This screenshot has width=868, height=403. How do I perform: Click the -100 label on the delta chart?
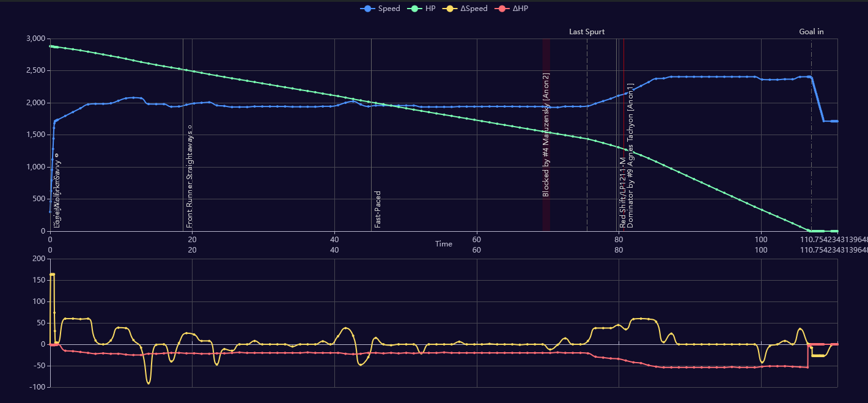39,387
